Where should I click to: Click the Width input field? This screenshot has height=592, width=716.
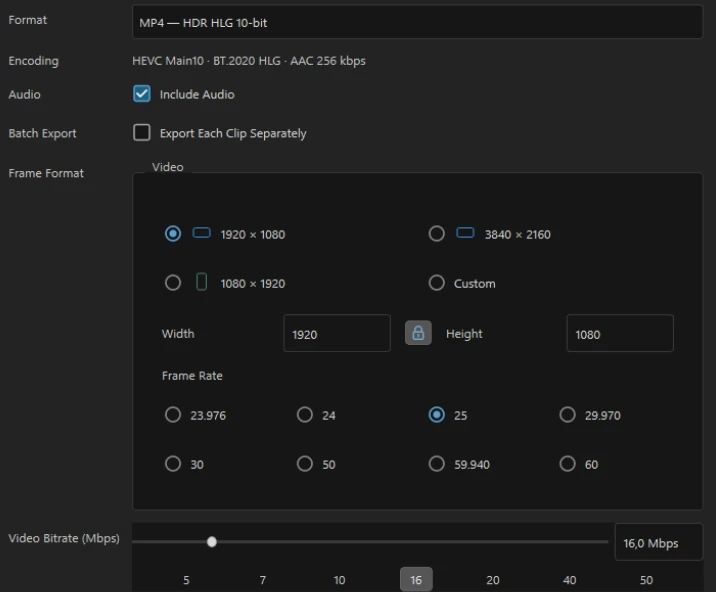pyautogui.click(x=337, y=333)
